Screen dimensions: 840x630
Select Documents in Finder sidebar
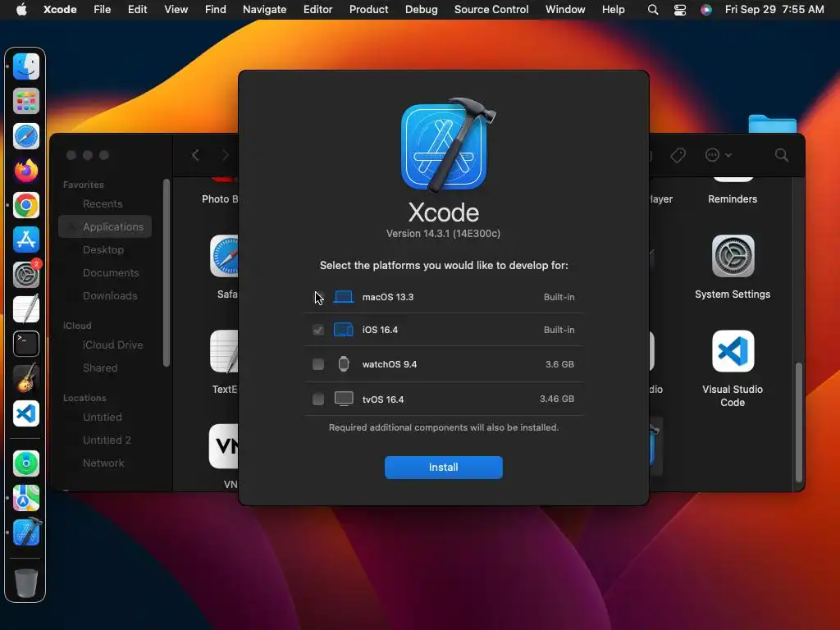(x=111, y=272)
